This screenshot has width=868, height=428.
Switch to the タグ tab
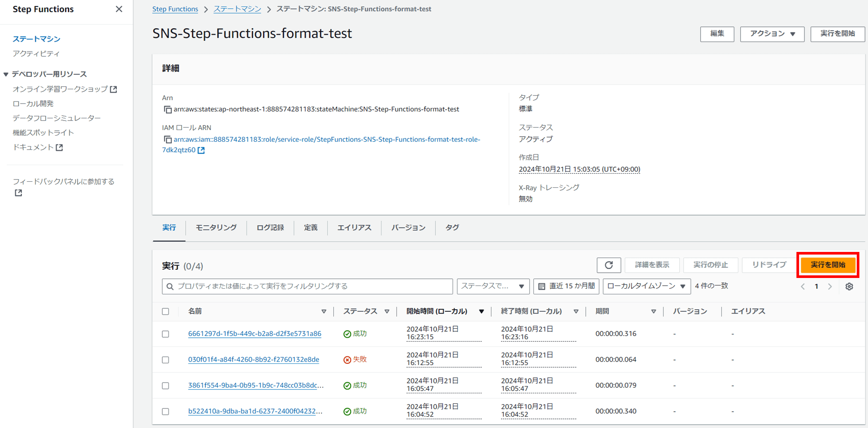click(452, 228)
